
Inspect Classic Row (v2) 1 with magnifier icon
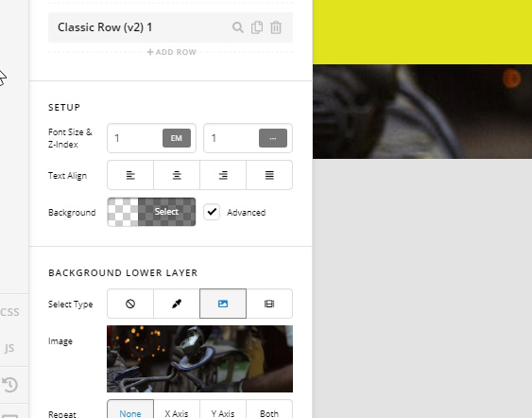point(238,27)
